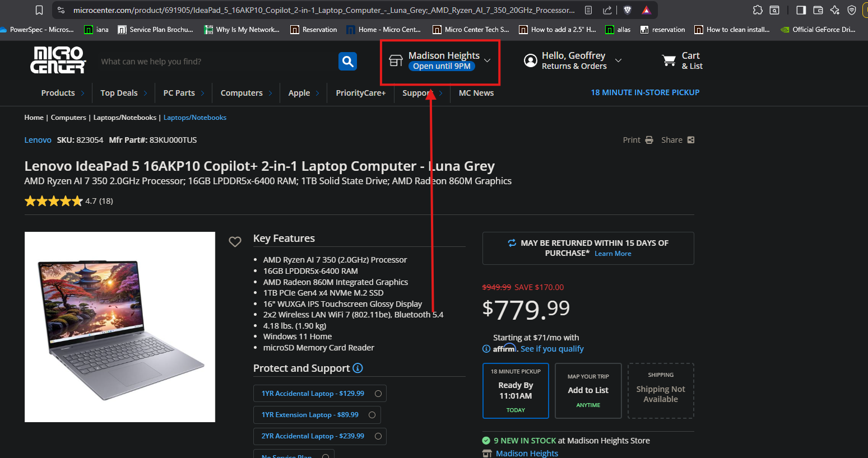The height and width of the screenshot is (458, 868).
Task: Expand the Apple menu chevron
Action: tap(318, 94)
